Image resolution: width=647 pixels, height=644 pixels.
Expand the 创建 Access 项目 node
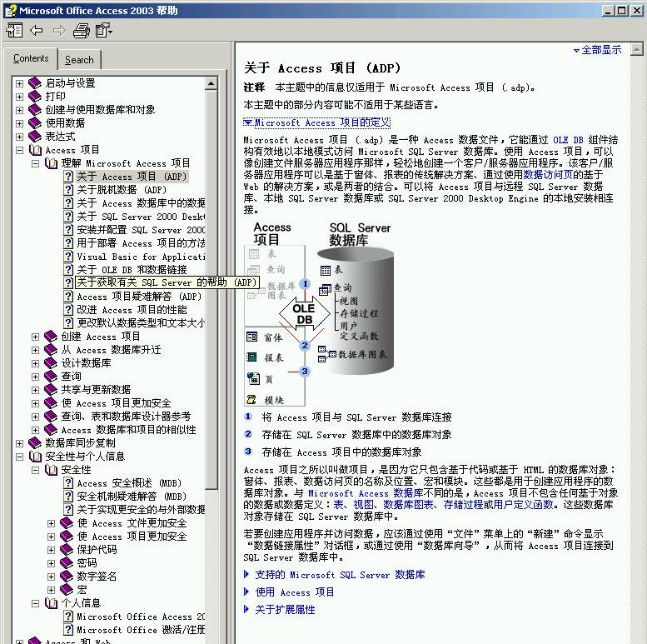click(x=36, y=337)
